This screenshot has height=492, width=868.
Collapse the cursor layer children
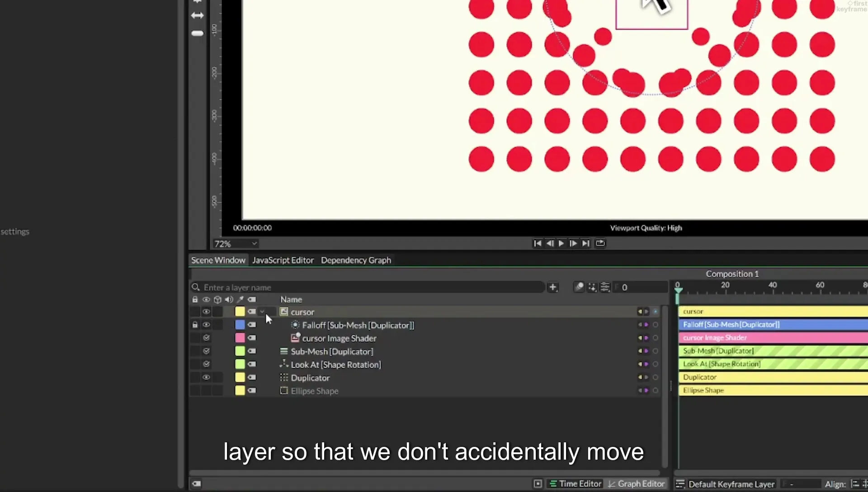pos(262,312)
